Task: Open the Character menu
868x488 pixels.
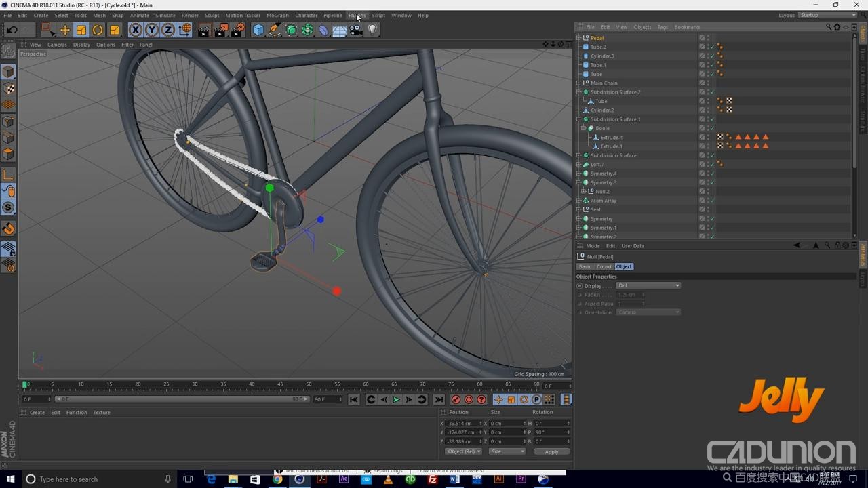Action: coord(306,15)
